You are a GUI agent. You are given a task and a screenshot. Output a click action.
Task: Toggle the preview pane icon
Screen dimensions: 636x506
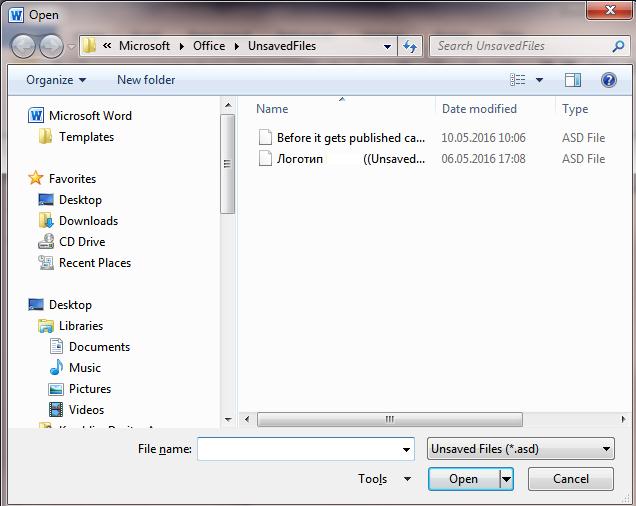(573, 80)
